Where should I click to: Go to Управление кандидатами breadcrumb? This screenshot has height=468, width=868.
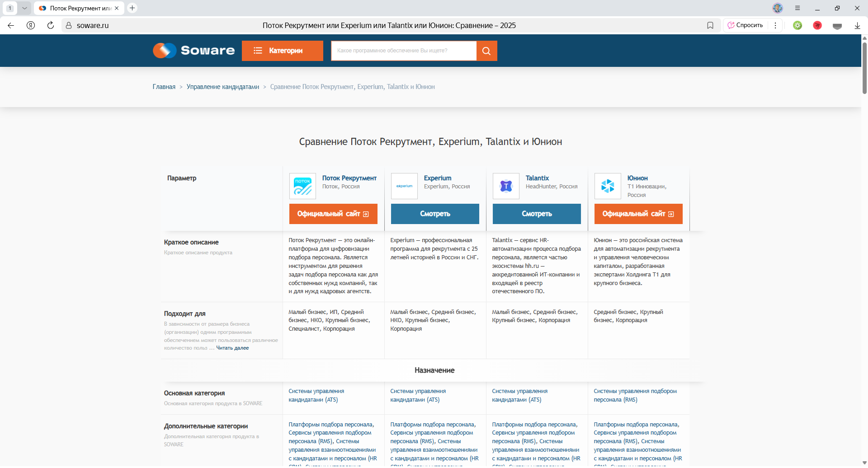tap(223, 87)
